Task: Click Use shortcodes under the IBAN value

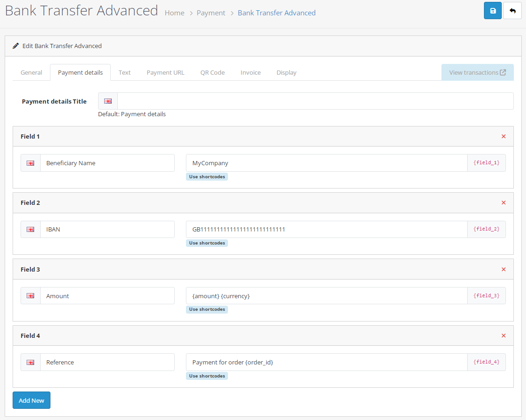Action: click(x=207, y=243)
